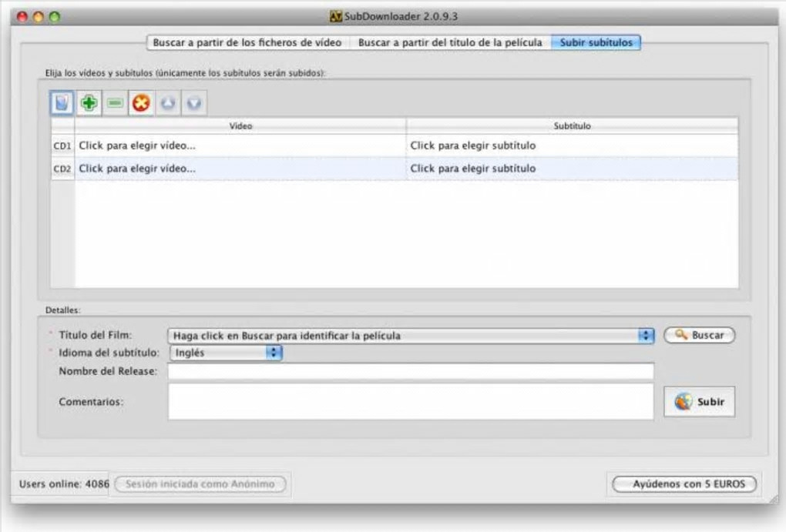786x532 pixels.
Task: Click 'Sesión iniciada como Anónimo' button
Action: coord(200,484)
